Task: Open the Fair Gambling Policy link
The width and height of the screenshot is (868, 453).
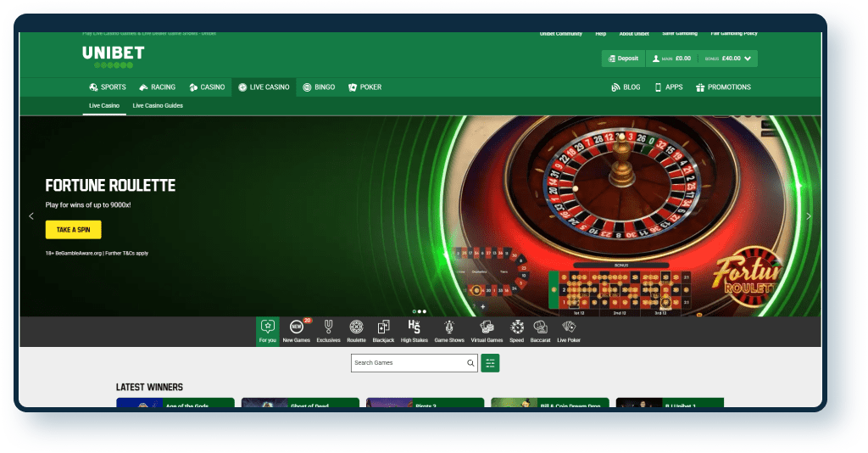Action: click(x=734, y=34)
